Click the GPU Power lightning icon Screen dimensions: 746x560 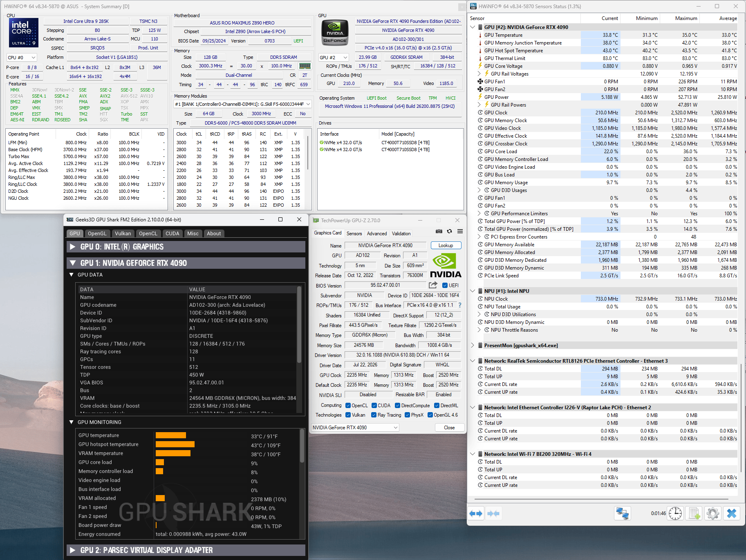[x=480, y=97]
